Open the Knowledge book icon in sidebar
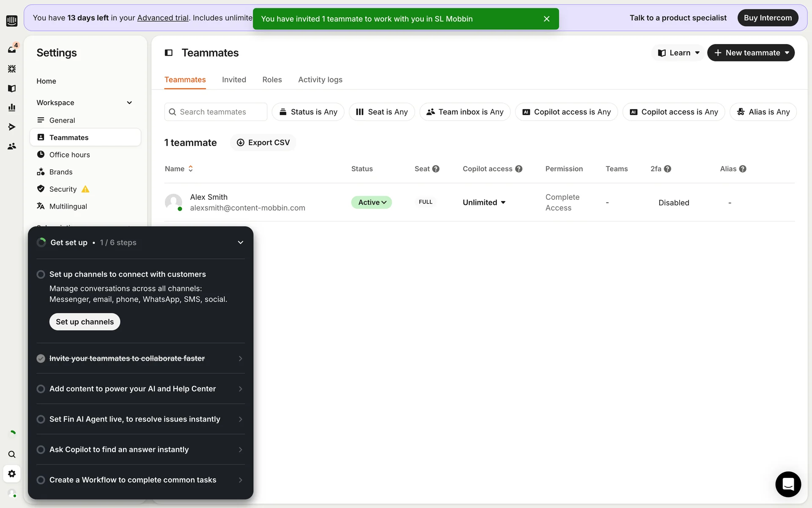Screen dimensions: 812x508 tap(12, 88)
